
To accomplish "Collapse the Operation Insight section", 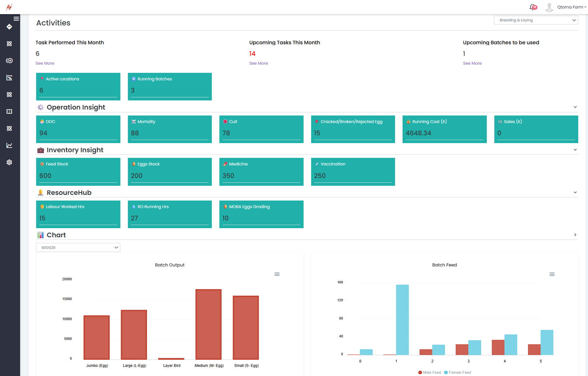I will 575,107.
